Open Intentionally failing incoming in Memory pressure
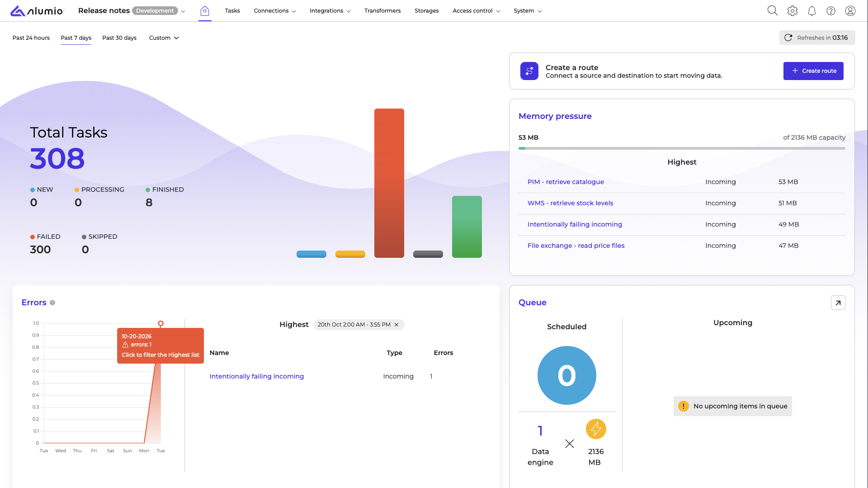 pos(575,224)
